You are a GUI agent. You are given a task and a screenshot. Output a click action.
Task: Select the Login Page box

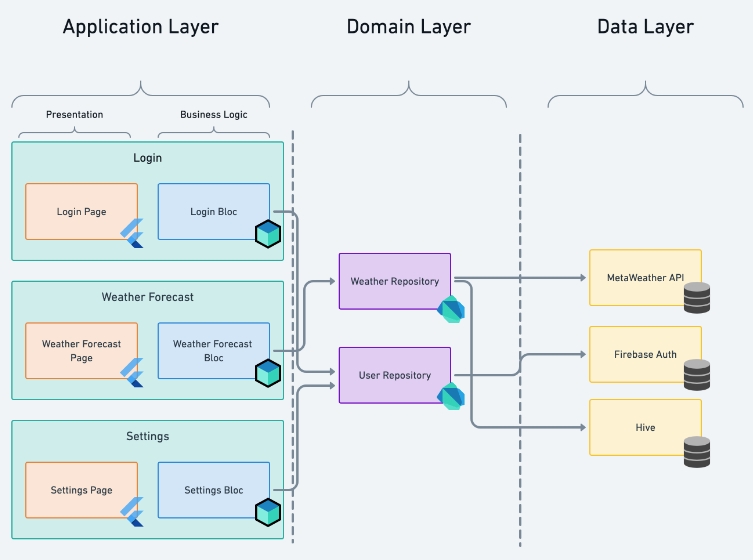click(x=80, y=211)
